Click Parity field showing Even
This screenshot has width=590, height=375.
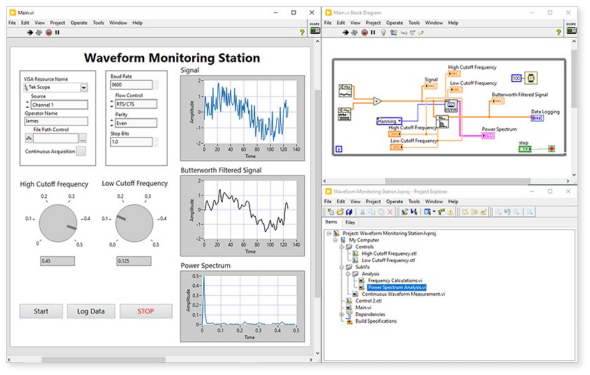tap(136, 123)
